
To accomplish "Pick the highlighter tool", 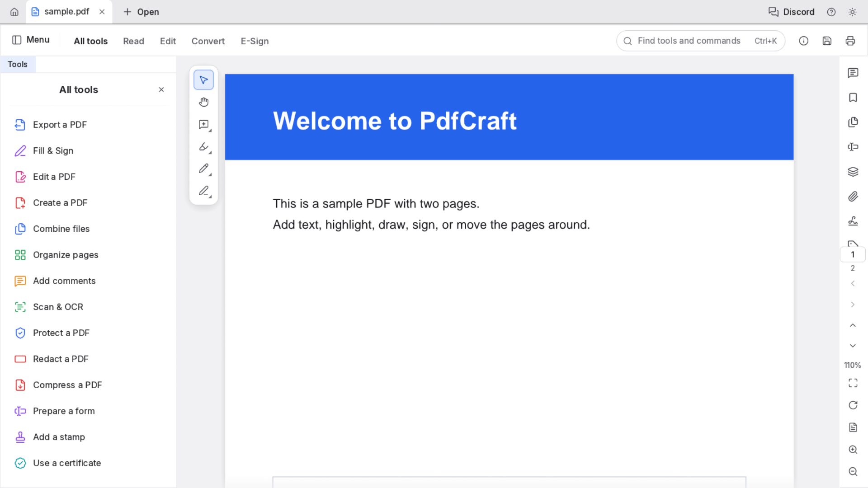I will tap(203, 146).
